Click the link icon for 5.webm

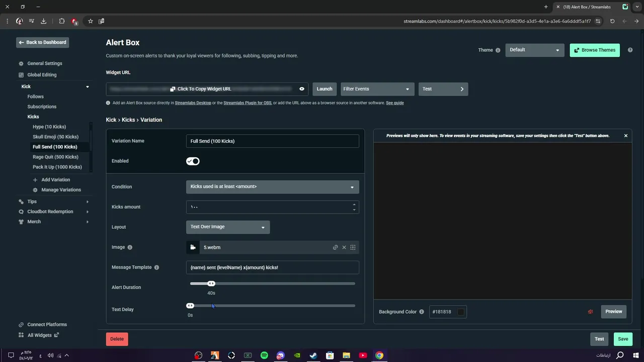click(x=335, y=247)
